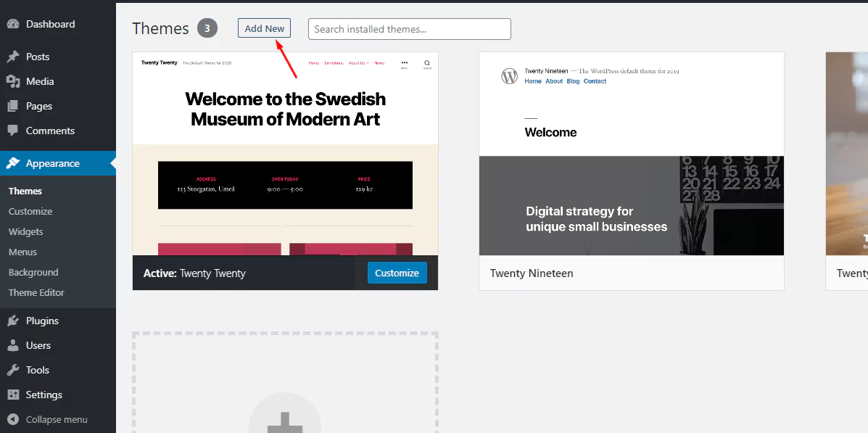The width and height of the screenshot is (868, 433).
Task: Click the Appearance paintbrush icon
Action: click(13, 164)
